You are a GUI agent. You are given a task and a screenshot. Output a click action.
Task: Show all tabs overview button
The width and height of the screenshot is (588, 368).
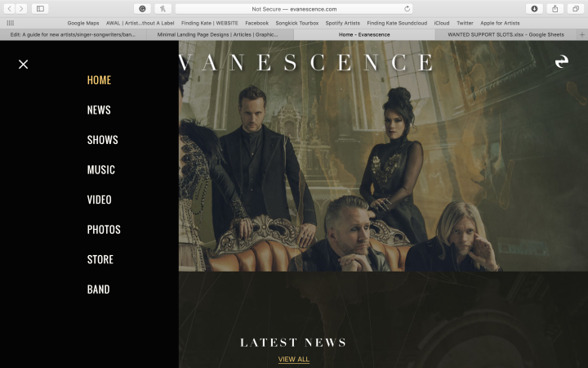576,9
